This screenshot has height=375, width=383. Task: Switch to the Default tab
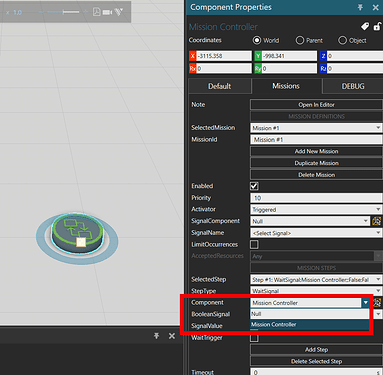220,86
